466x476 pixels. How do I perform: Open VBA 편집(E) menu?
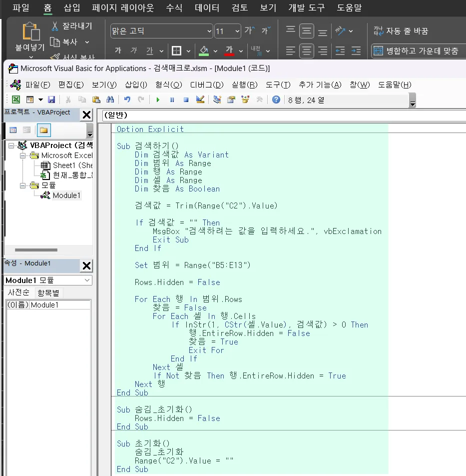[71, 84]
